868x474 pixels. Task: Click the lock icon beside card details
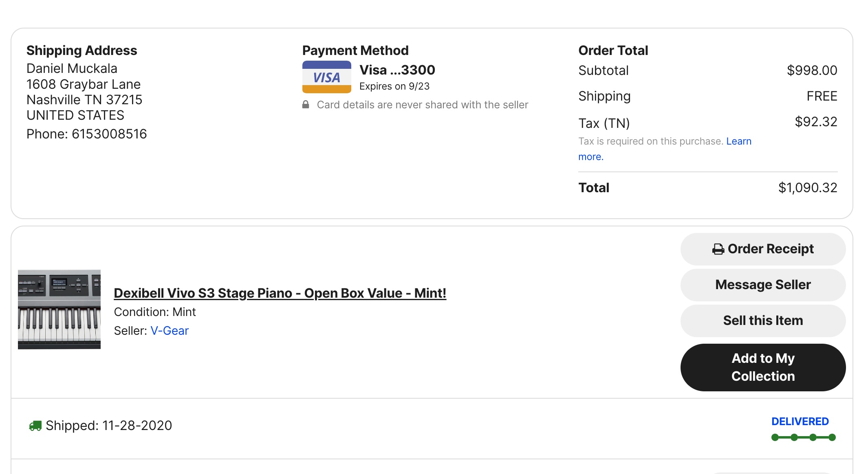(306, 105)
